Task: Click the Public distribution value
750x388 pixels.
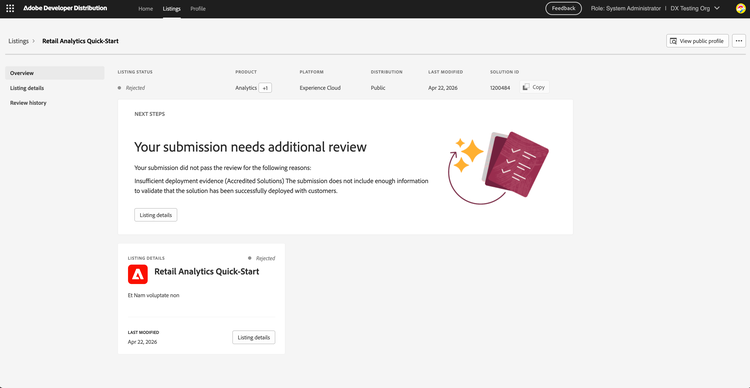Action: tap(378, 88)
